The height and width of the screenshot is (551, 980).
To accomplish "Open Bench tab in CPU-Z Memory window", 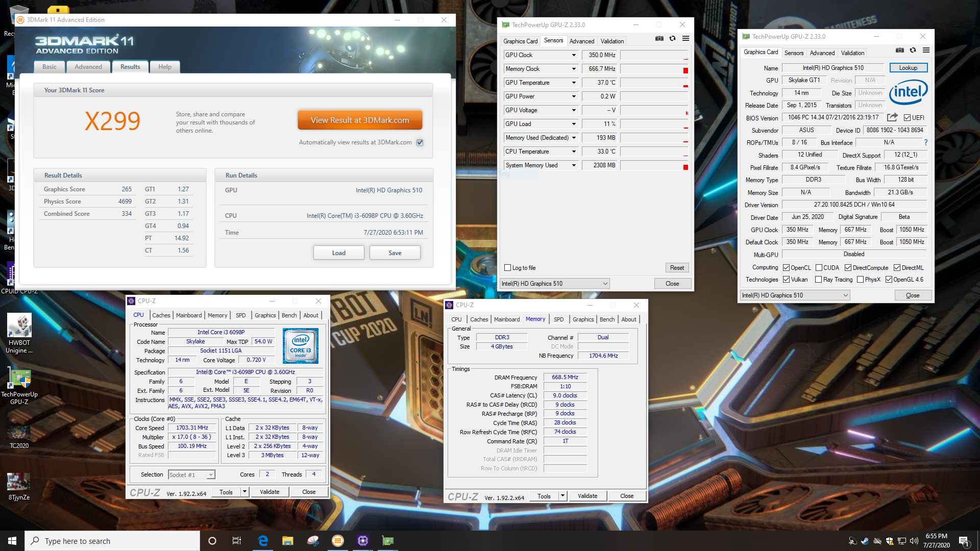I will coord(607,319).
